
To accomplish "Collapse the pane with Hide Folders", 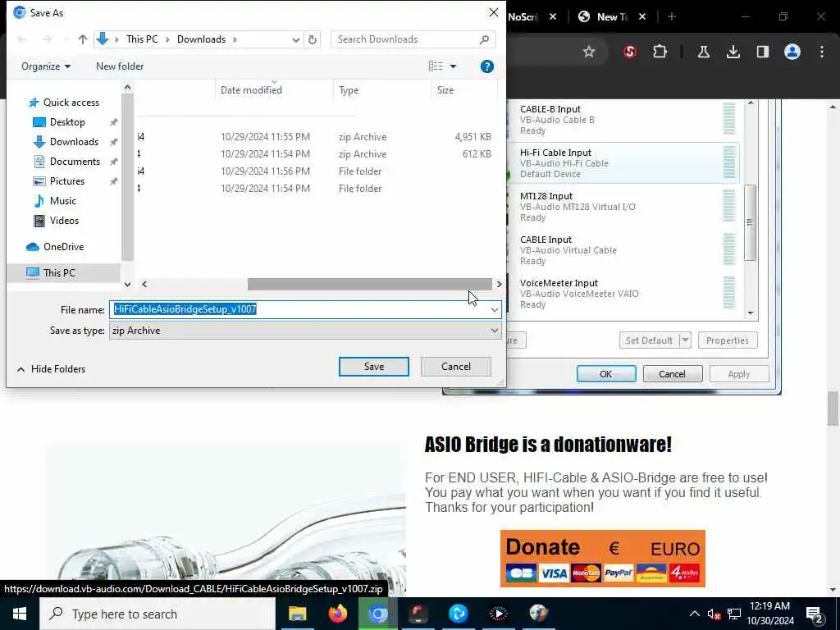I will point(51,369).
